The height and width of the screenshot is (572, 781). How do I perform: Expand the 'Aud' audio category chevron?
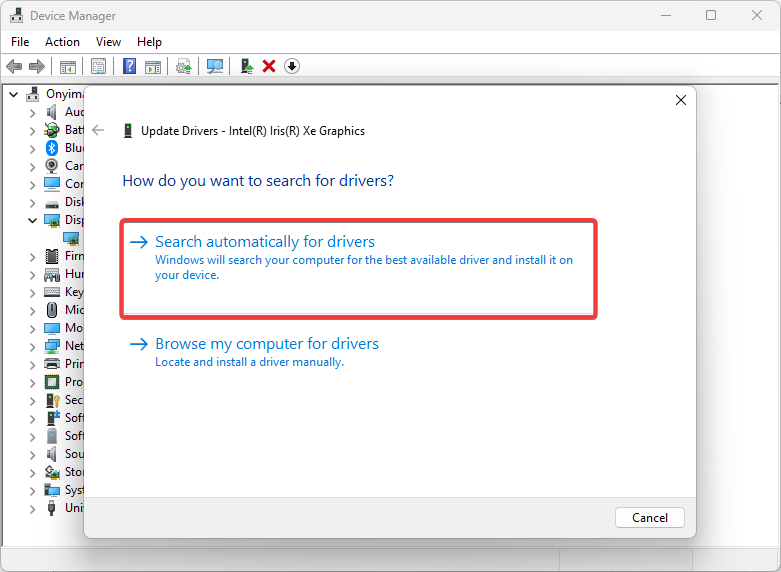tap(32, 113)
